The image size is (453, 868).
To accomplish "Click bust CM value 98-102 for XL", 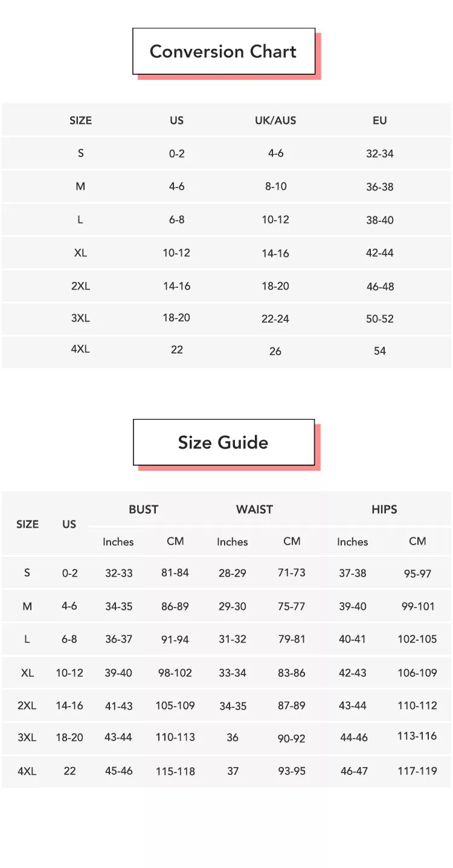I will (175, 673).
